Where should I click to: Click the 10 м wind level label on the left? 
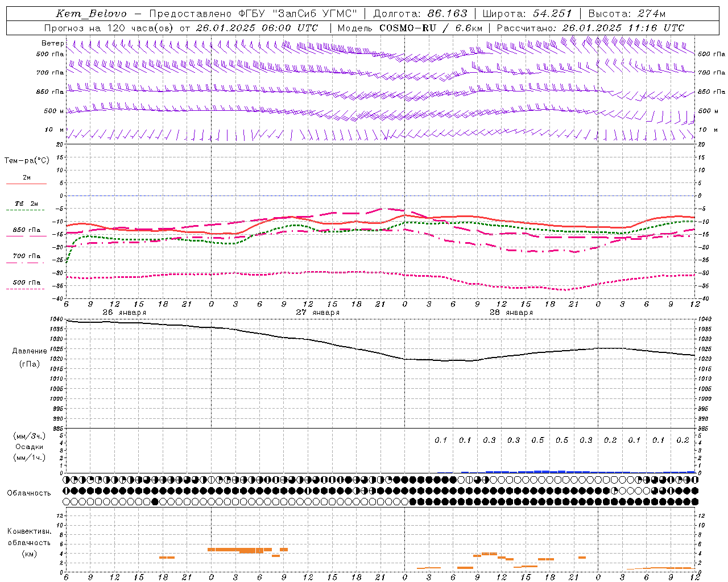54,130
